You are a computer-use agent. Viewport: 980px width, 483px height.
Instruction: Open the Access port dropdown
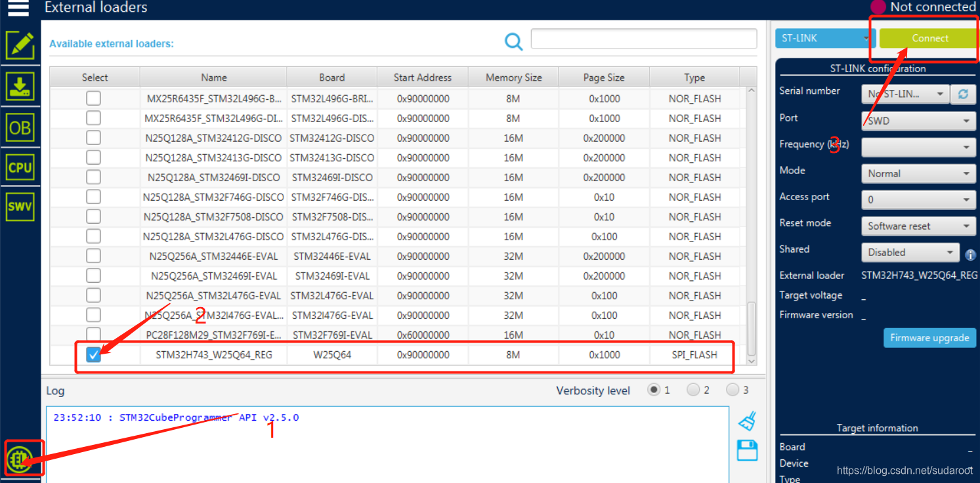click(918, 199)
